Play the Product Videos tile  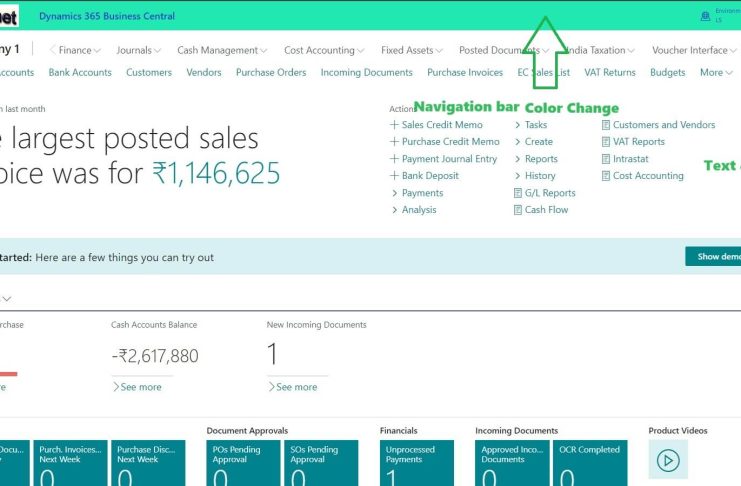point(668,460)
